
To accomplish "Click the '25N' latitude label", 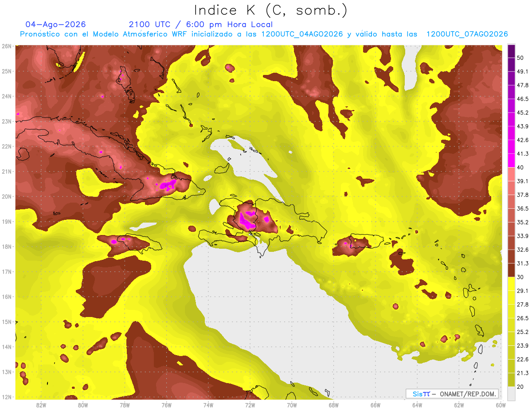I will (7, 71).
